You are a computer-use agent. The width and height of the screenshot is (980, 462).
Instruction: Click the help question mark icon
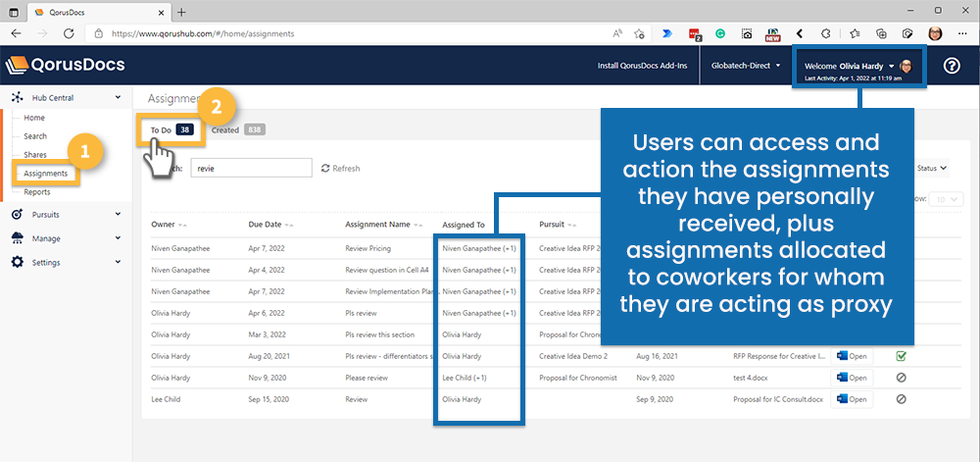click(951, 66)
